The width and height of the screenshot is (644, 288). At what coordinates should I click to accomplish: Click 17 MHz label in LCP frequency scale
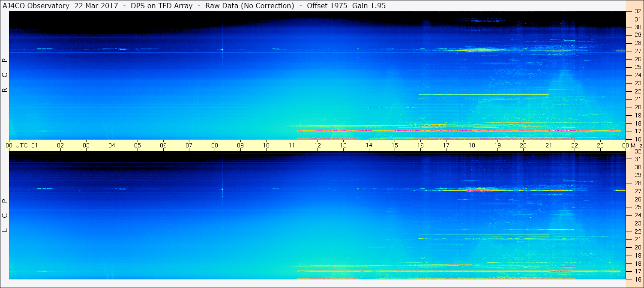click(x=637, y=271)
